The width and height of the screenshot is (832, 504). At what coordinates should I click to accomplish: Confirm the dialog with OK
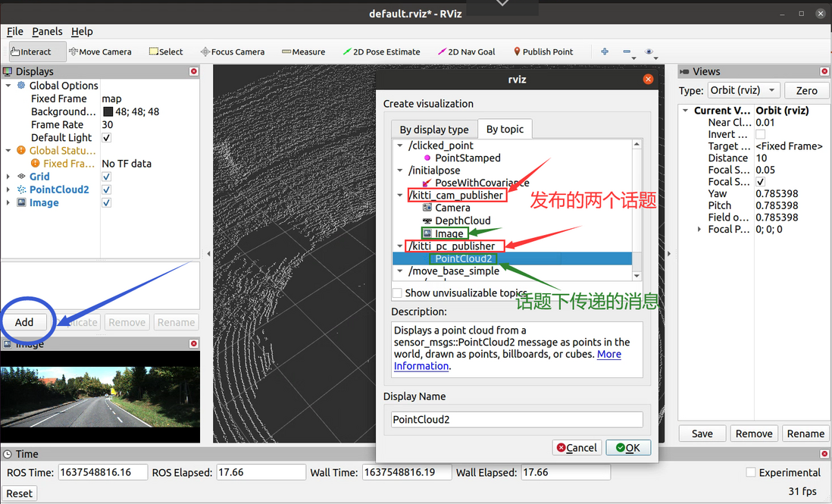tap(628, 448)
